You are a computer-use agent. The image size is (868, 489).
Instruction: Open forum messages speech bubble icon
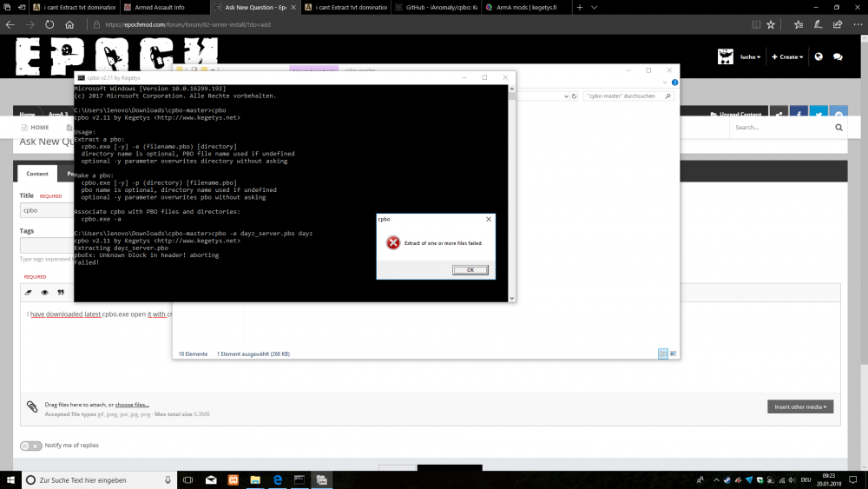(838, 56)
